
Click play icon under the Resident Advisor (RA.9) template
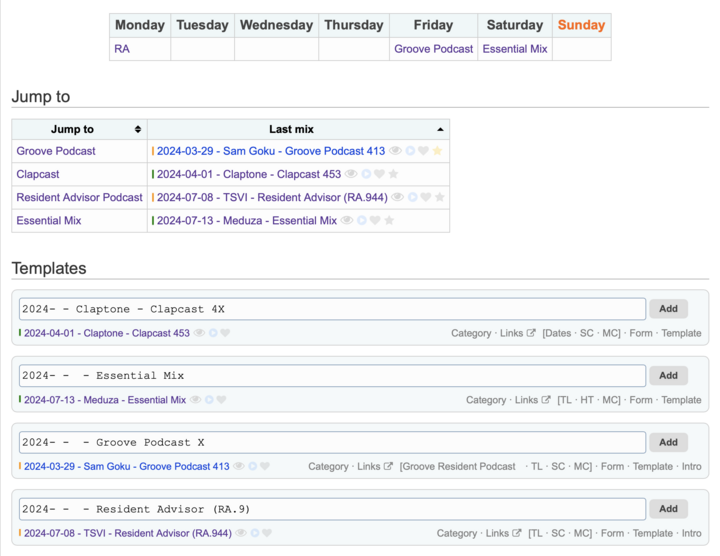(x=255, y=533)
